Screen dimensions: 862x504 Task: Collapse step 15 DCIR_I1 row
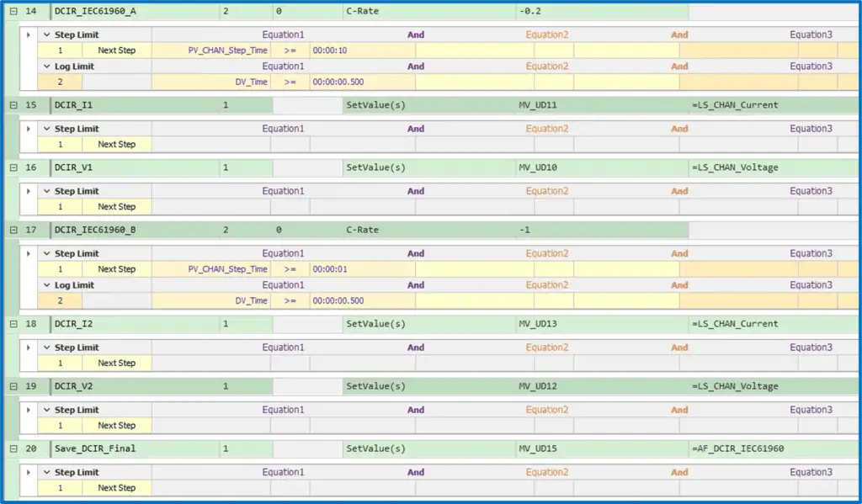click(13, 105)
